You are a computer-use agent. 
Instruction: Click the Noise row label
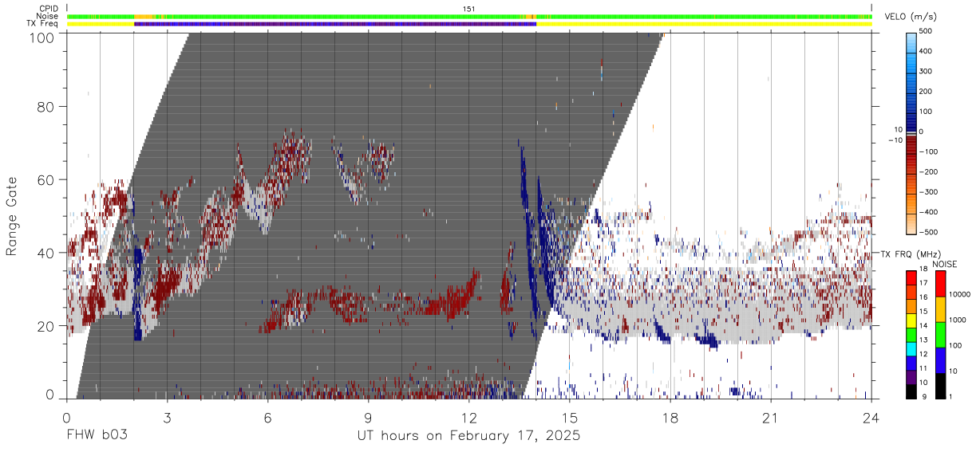[x=49, y=16]
